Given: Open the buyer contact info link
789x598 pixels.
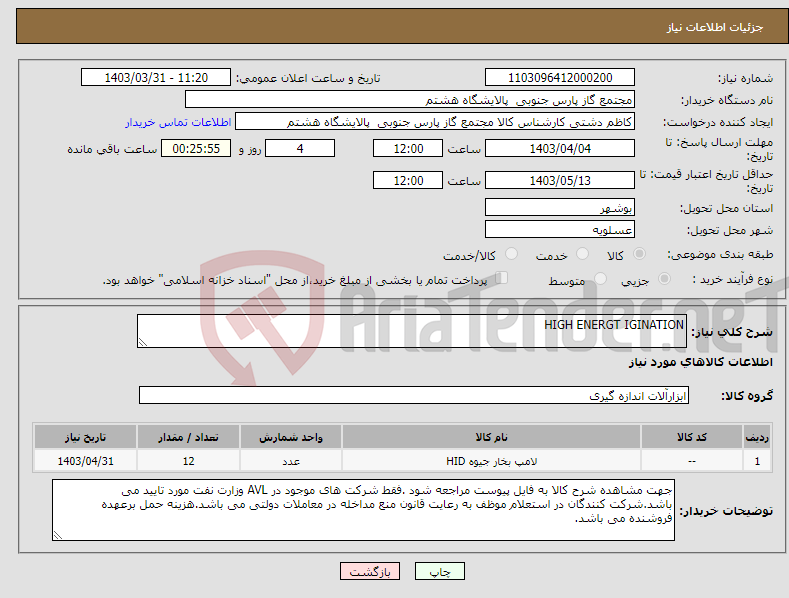Looking at the screenshot, I should (x=178, y=122).
